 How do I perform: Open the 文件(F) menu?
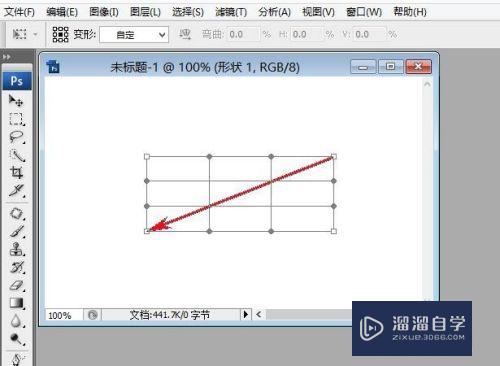coord(19,12)
